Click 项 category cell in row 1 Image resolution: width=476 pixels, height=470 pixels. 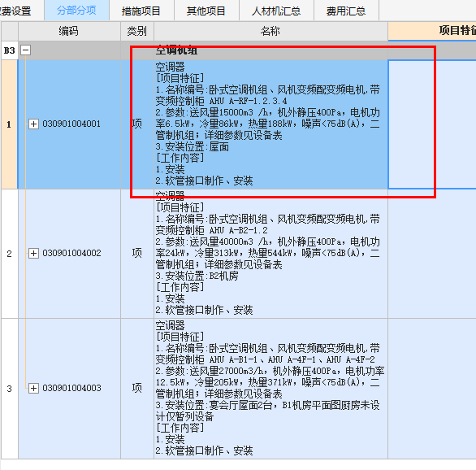(137, 124)
